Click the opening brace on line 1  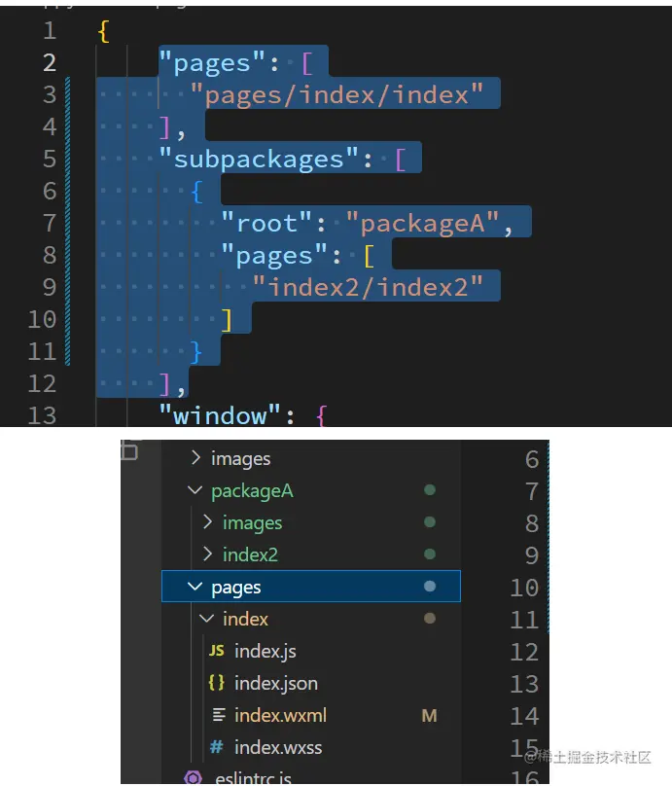pos(104,31)
